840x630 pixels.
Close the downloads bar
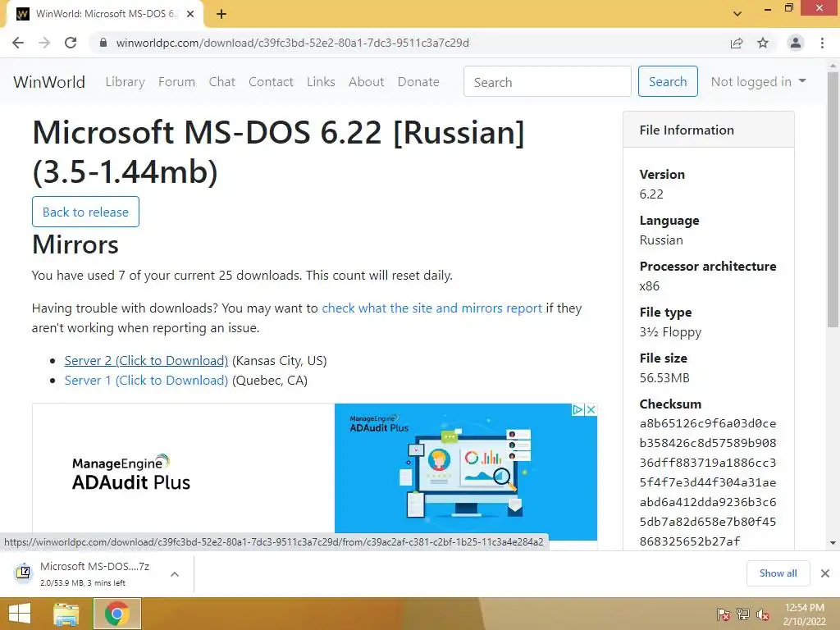point(825,573)
